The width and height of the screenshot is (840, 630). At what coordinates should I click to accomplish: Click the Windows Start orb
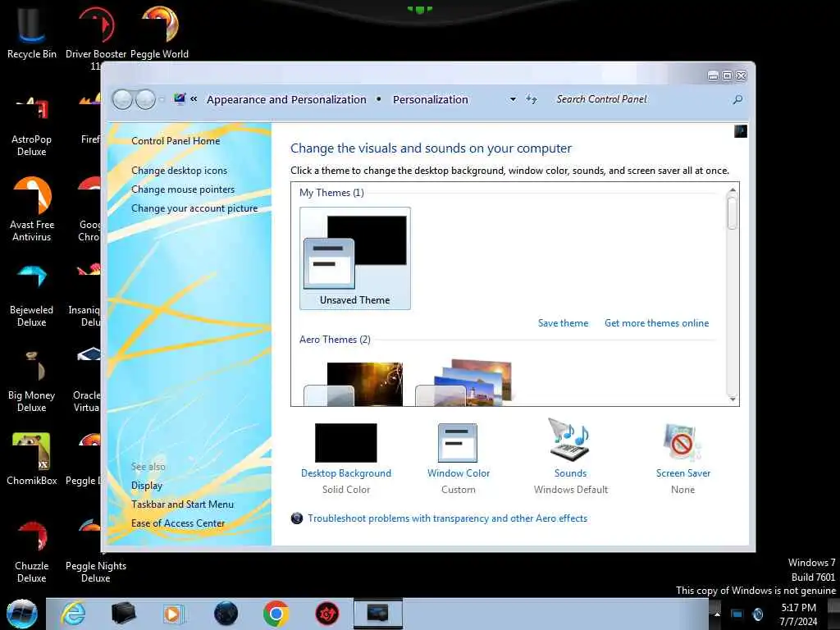coord(22,614)
